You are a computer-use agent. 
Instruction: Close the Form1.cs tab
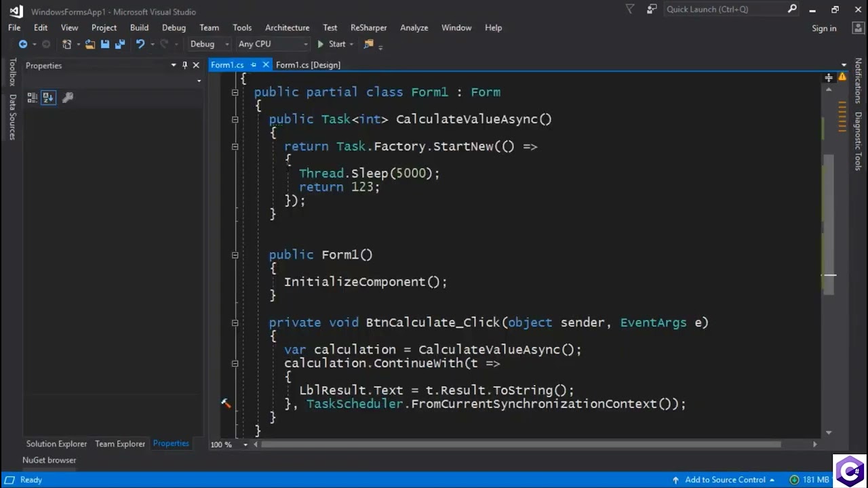point(265,65)
